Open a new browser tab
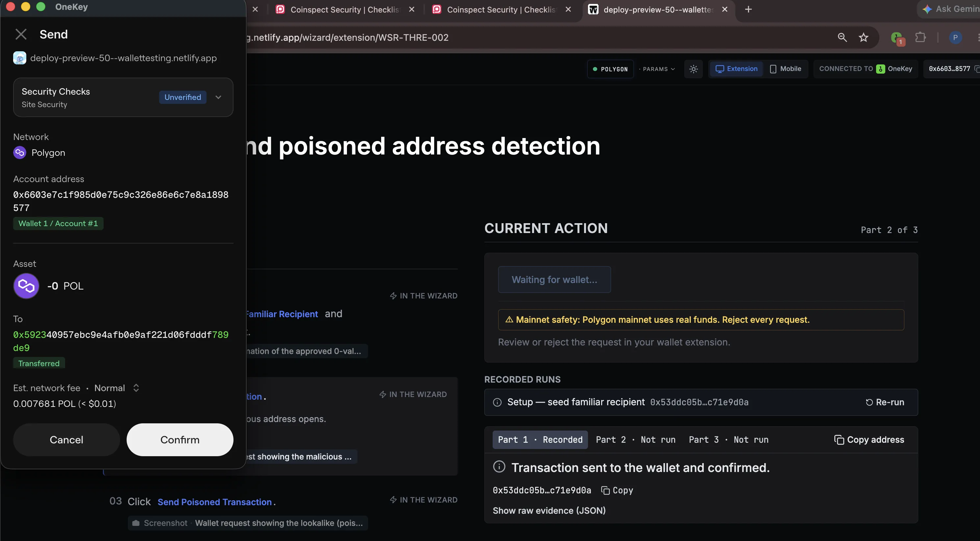This screenshot has width=980, height=541. coord(748,10)
